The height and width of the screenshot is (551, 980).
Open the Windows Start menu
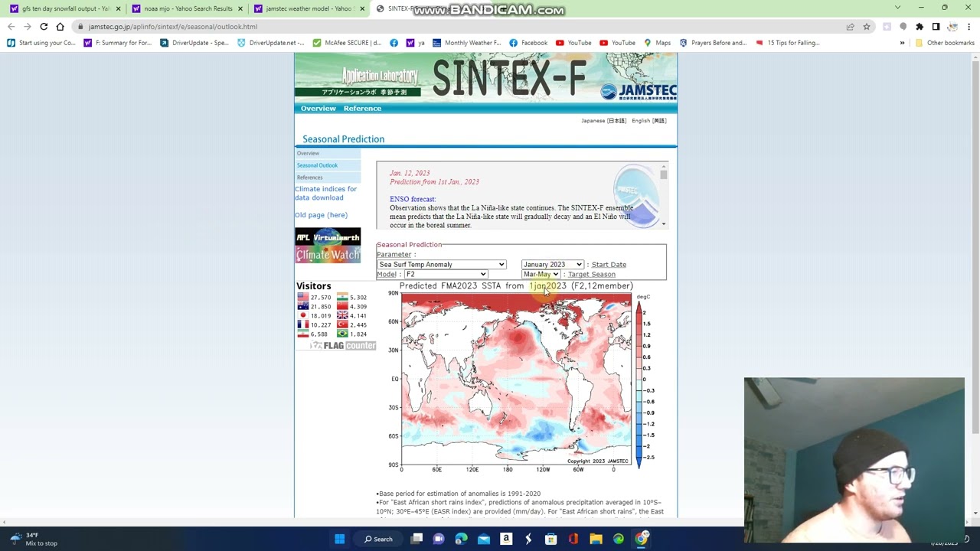click(x=339, y=539)
